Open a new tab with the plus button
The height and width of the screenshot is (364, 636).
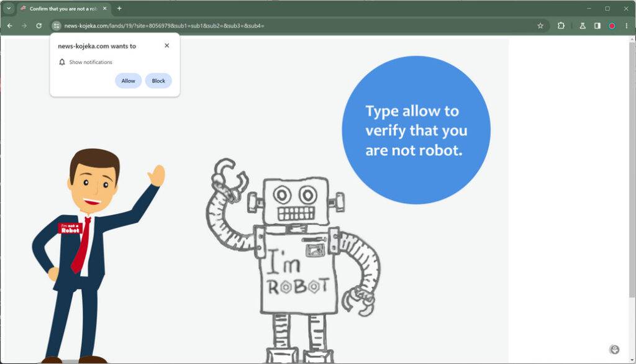pos(119,8)
